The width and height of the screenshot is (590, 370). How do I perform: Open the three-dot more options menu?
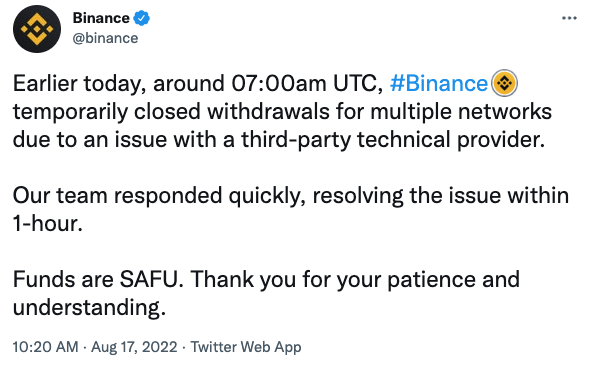569,18
